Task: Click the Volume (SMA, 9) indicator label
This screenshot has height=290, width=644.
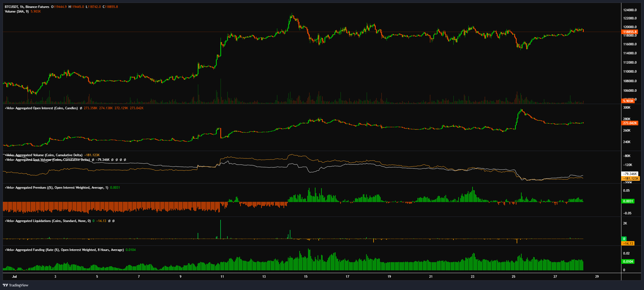Action: click(17, 11)
